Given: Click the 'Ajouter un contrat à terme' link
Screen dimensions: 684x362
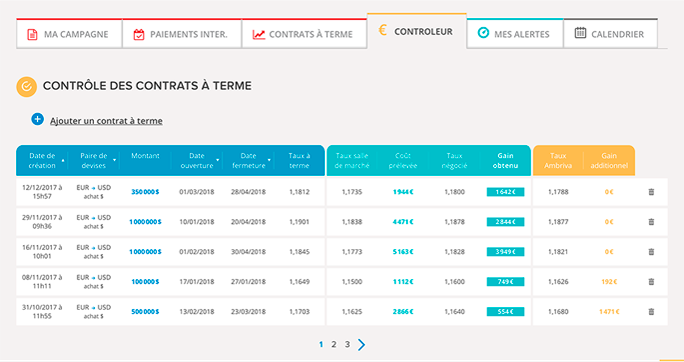Looking at the screenshot, I should coord(106,121).
